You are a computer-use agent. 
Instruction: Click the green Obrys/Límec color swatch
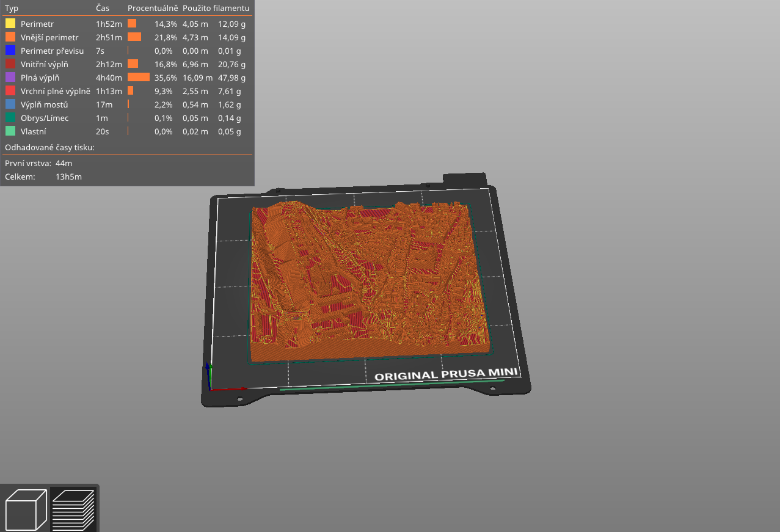10,118
